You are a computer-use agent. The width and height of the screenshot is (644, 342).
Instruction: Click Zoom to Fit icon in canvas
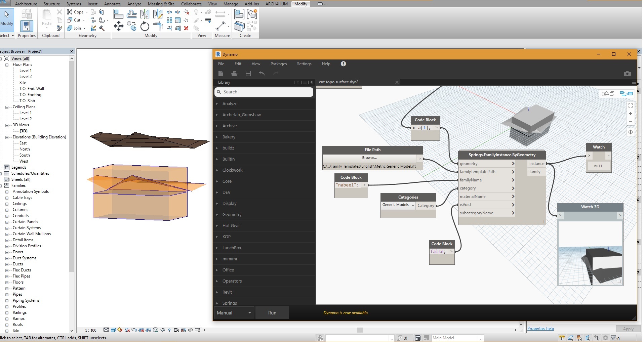coord(630,105)
